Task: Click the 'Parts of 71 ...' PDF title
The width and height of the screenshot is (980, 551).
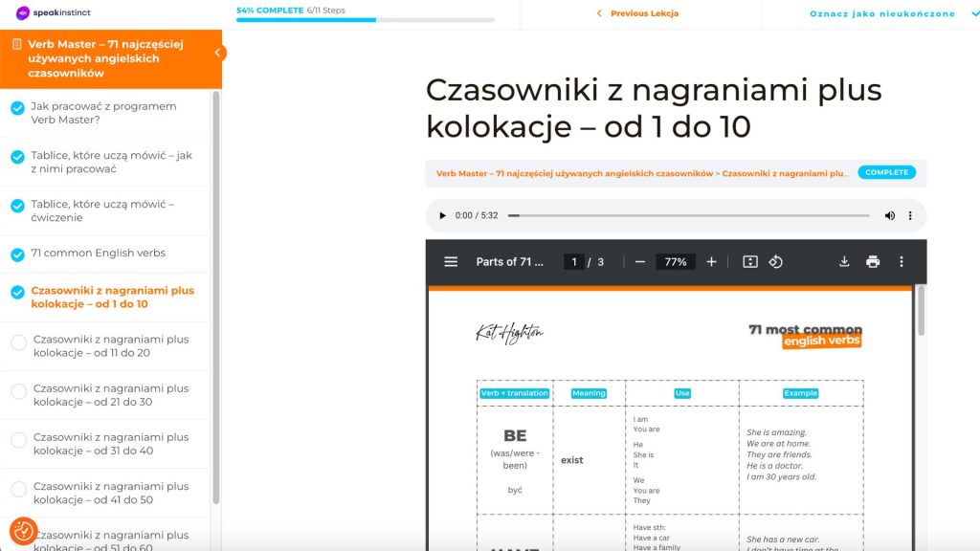Action: click(x=509, y=262)
